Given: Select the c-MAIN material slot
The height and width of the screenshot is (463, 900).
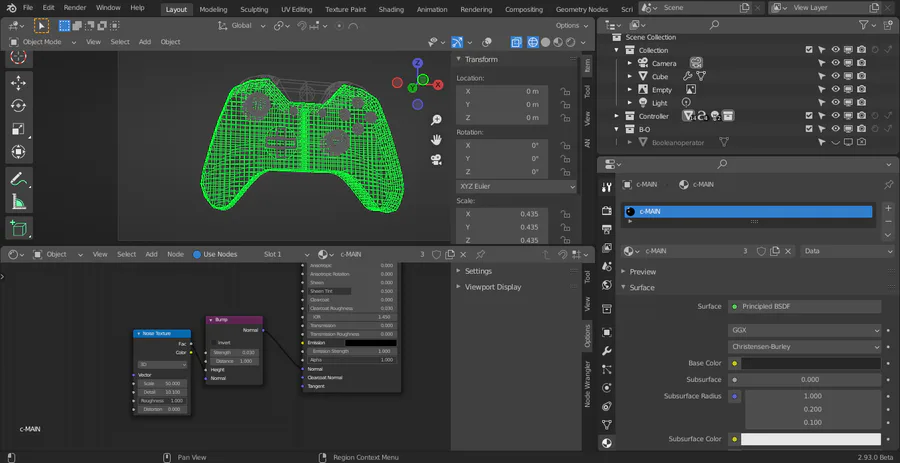Looking at the screenshot, I should [748, 212].
